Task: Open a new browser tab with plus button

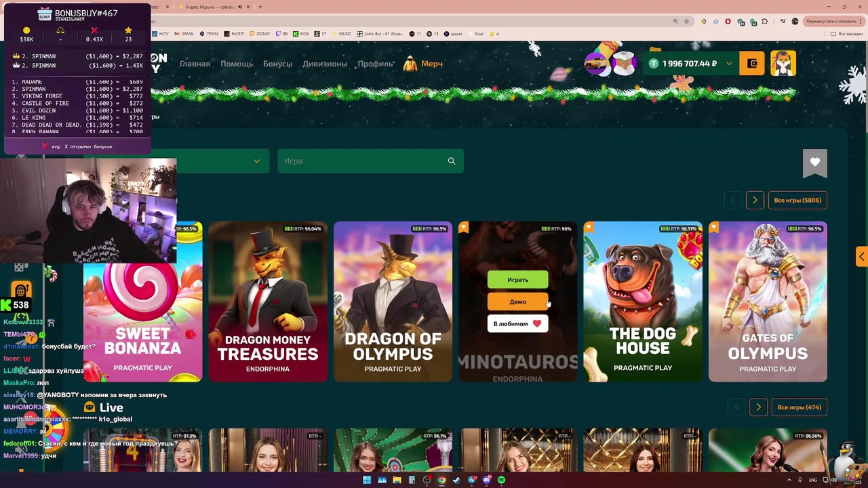Action: 260,7
